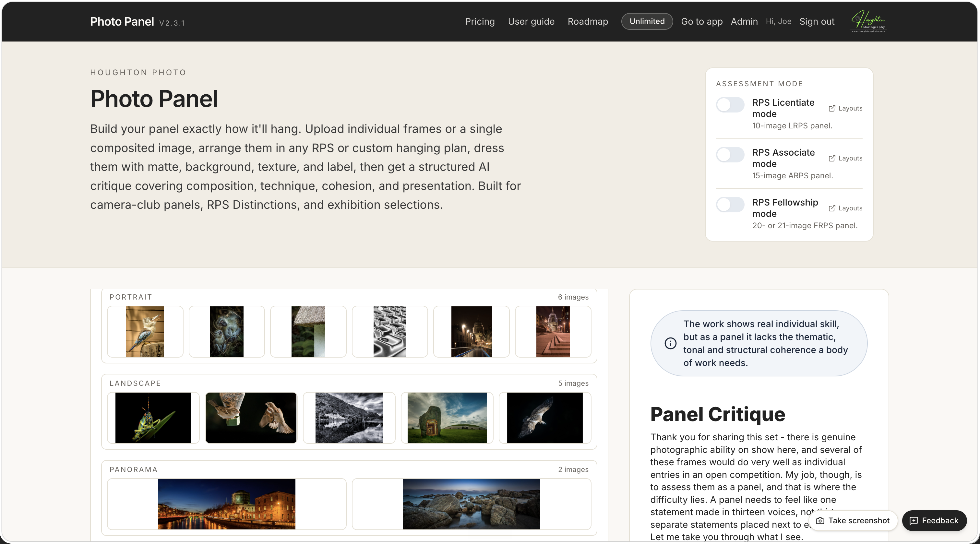Enable RPS Associate mode toggle
The image size is (980, 544).
[730, 154]
